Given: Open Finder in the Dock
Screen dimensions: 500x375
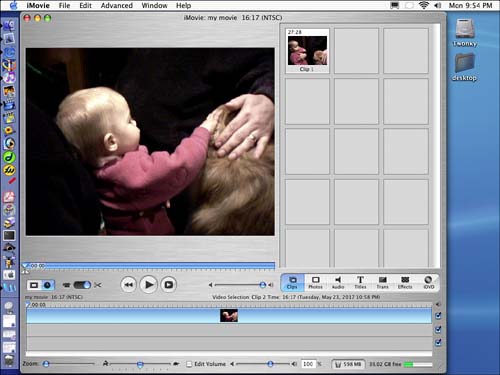Looking at the screenshot, I should point(9,25).
